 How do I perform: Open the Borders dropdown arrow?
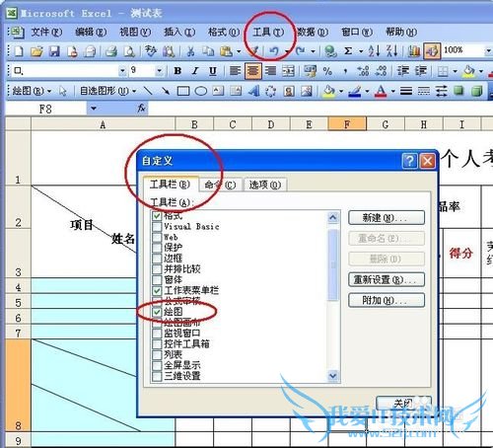coord(455,71)
